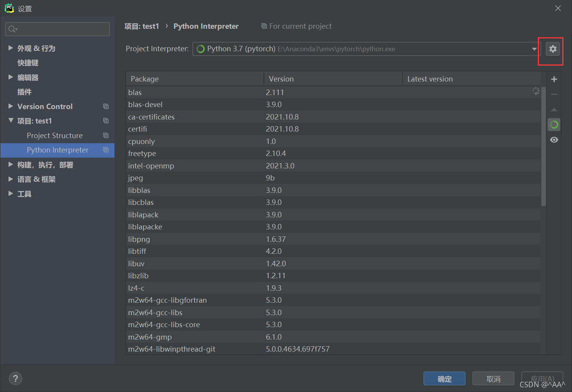This screenshot has height=392, width=572.
Task: Select the m2w64-gcc-libgfortran package row
Action: click(333, 300)
